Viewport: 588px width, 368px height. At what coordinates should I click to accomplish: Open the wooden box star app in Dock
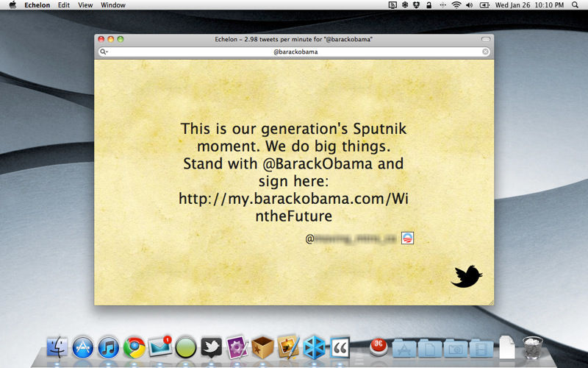pos(262,347)
